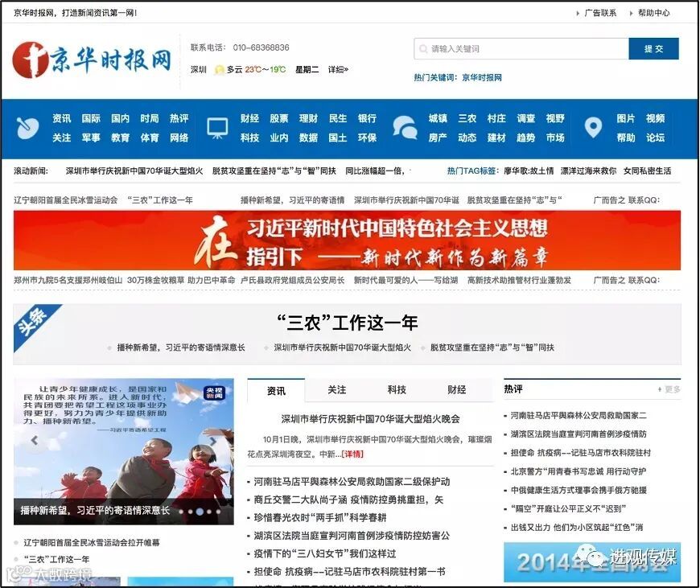Go to next slide with right arrow
Viewport: 700px width, 588px height.
(x=213, y=441)
